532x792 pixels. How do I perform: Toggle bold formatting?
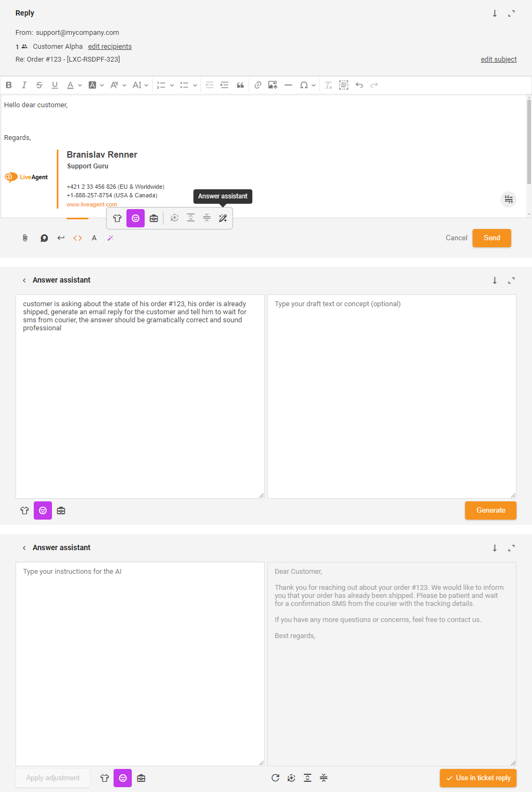click(9, 85)
